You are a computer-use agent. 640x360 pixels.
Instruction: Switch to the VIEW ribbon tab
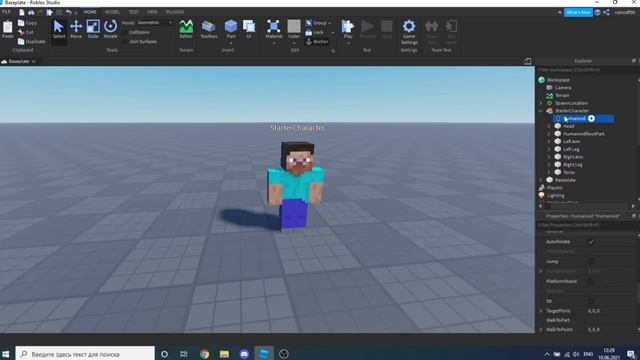tap(152, 12)
